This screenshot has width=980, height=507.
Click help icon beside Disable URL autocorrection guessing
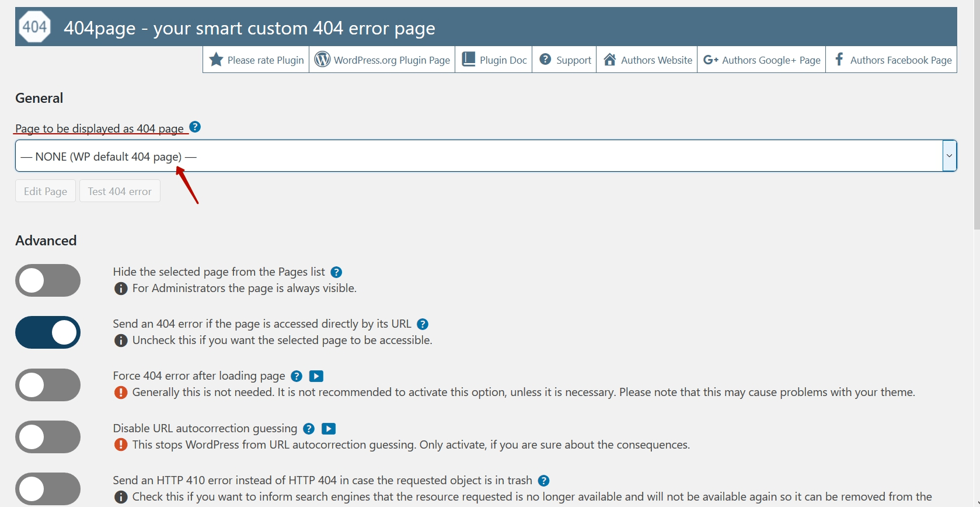(x=309, y=429)
